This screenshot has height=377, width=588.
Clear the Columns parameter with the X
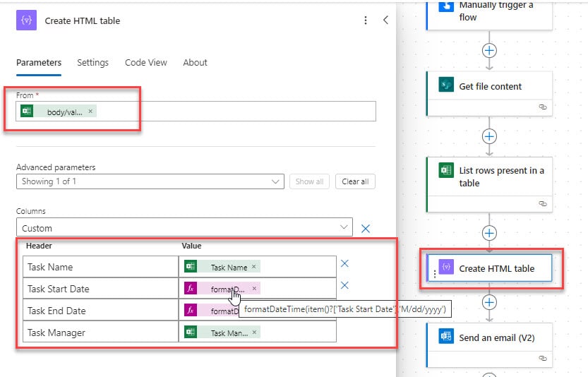(366, 229)
